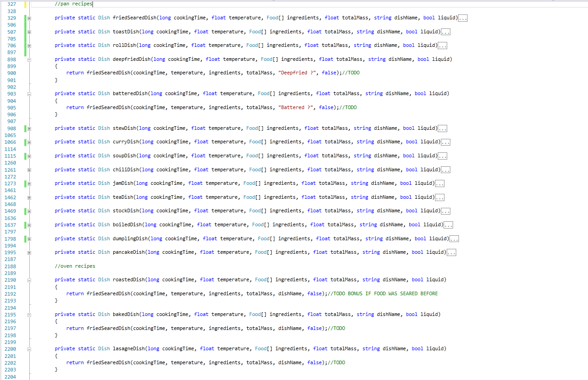
Task: Click the 'TODO BONUS IF FOOD WAS SEARED BEFORE' comment
Action: coord(383,293)
